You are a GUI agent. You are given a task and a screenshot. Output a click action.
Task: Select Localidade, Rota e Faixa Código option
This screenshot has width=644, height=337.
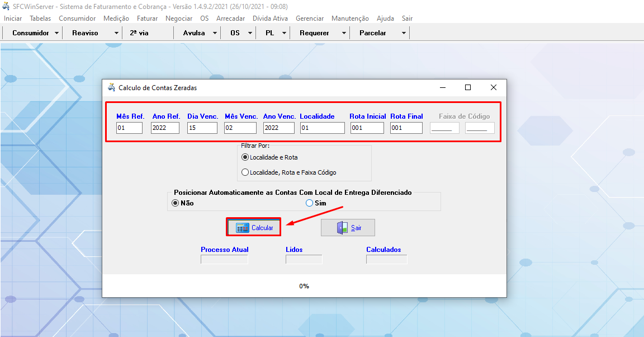245,172
